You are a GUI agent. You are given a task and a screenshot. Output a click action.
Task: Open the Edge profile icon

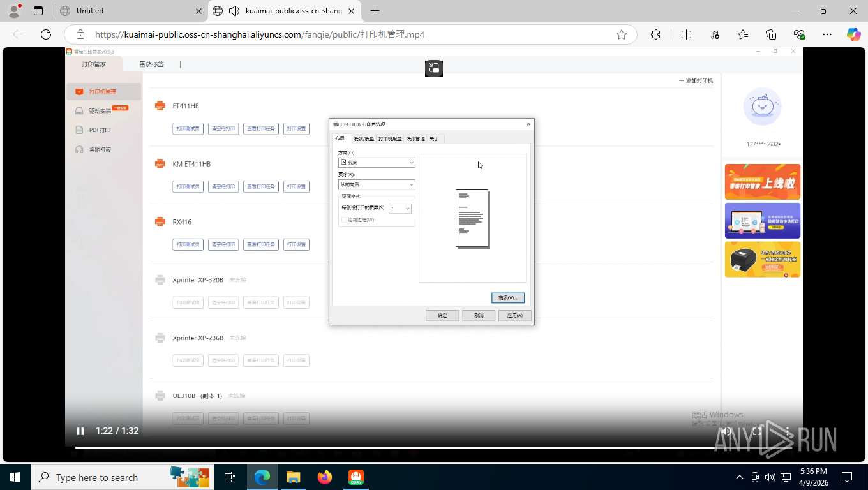(14, 11)
